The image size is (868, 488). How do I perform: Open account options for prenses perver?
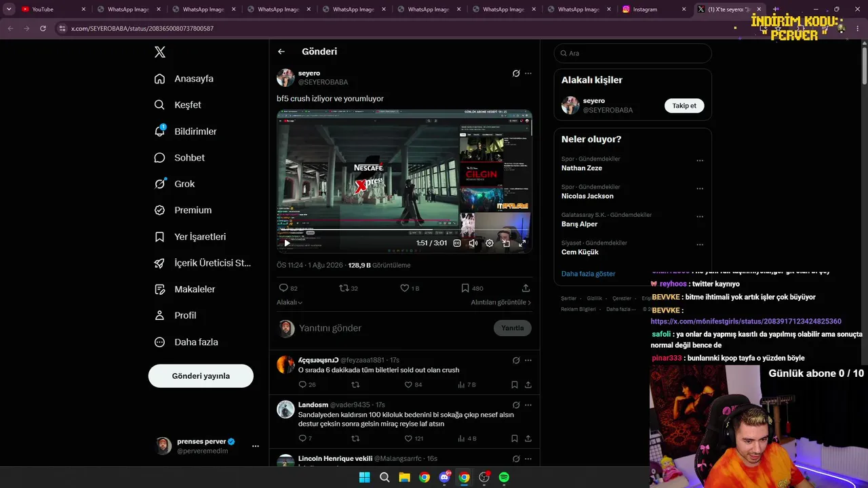256,446
